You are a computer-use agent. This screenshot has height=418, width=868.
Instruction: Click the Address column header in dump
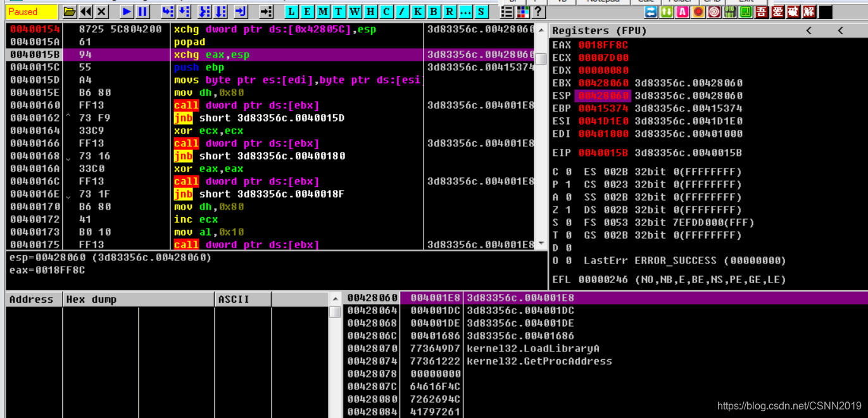point(34,299)
